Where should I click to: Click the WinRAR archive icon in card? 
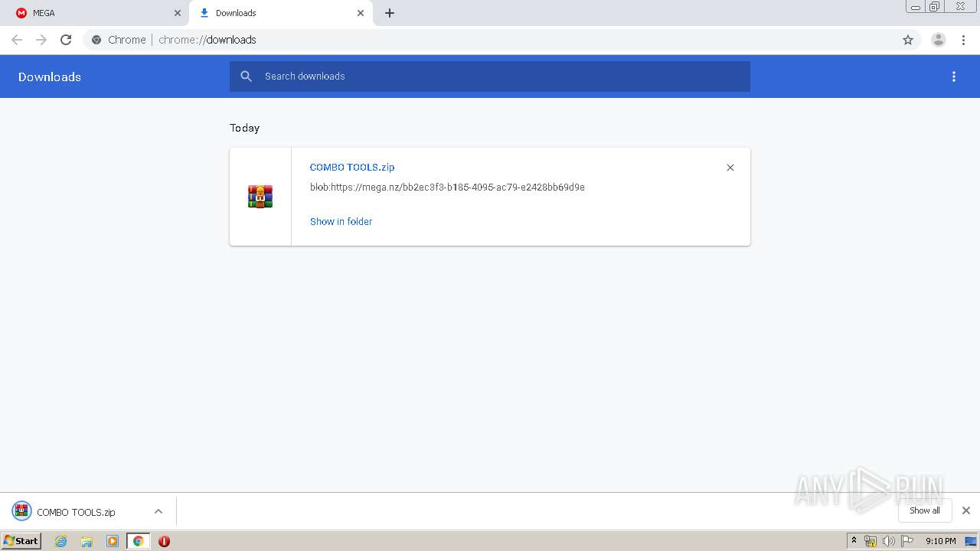click(x=260, y=197)
